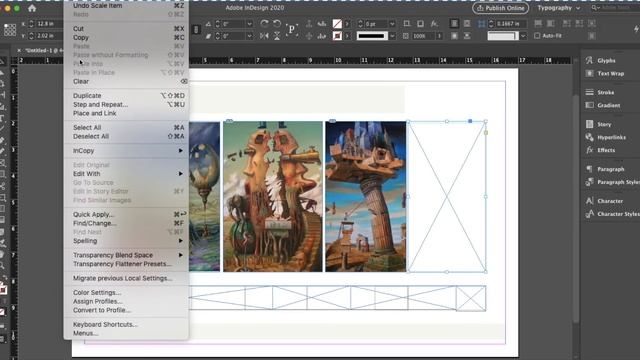640x360 pixels.
Task: Open the shear angle dropdown
Action: tap(249, 36)
